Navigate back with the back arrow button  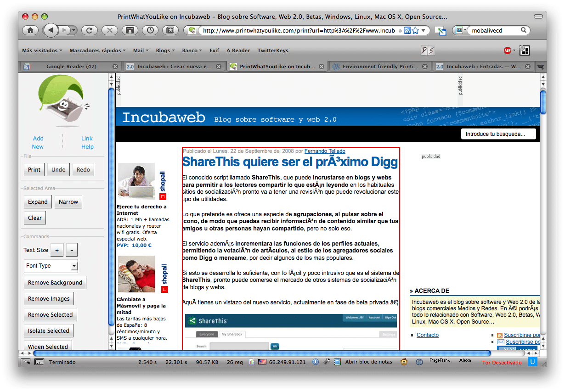[x=51, y=30]
